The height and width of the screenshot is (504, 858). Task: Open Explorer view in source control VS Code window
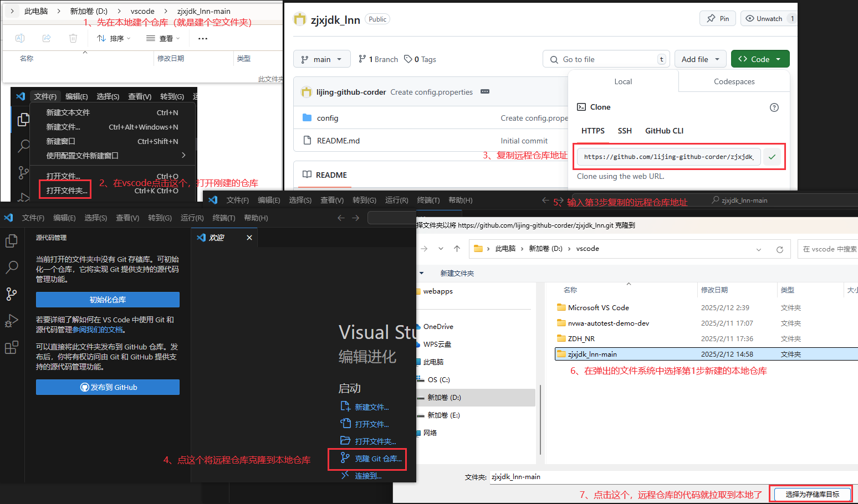[x=12, y=241]
